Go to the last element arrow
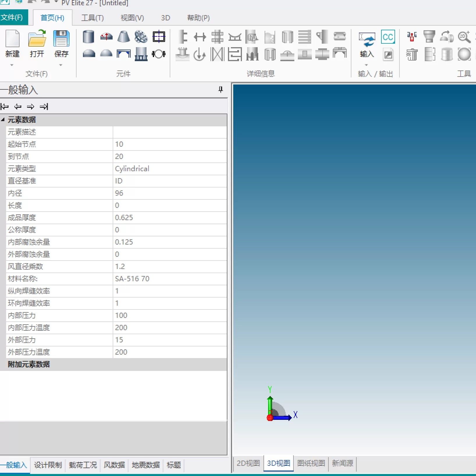476x476 pixels. click(44, 107)
